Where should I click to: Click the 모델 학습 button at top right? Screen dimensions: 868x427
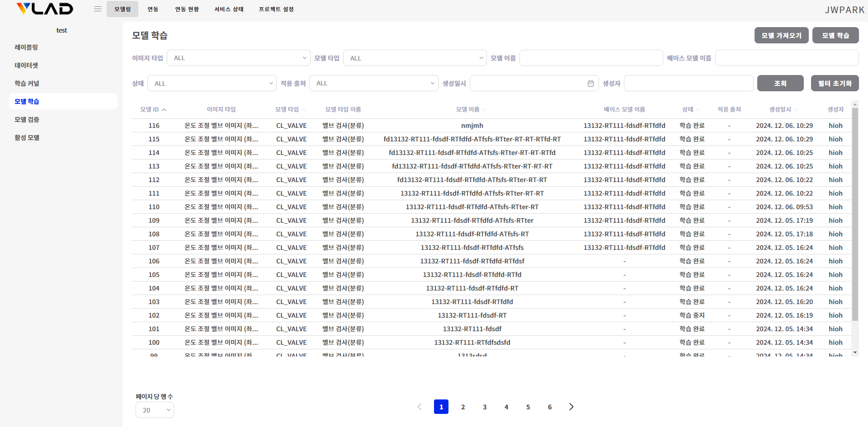[835, 35]
